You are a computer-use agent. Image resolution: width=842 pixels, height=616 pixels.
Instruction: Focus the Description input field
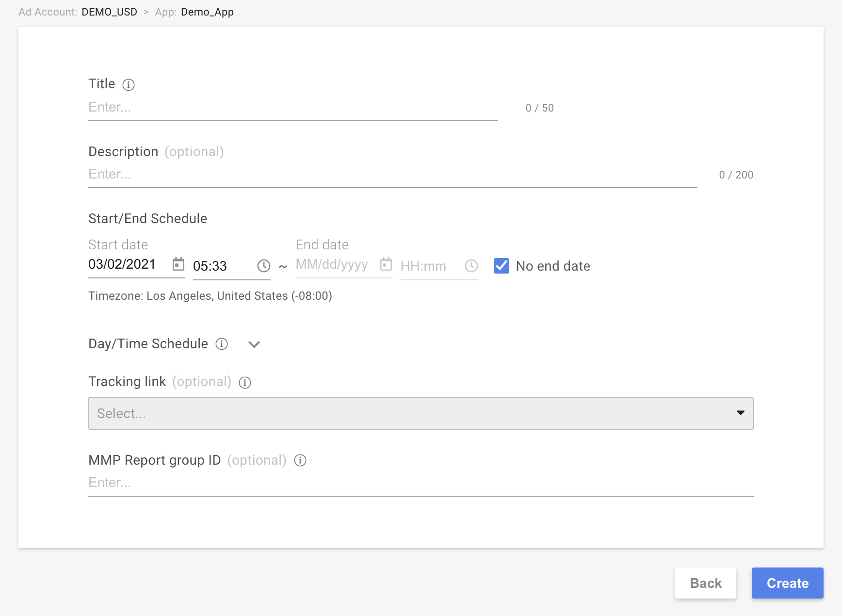pos(392,174)
